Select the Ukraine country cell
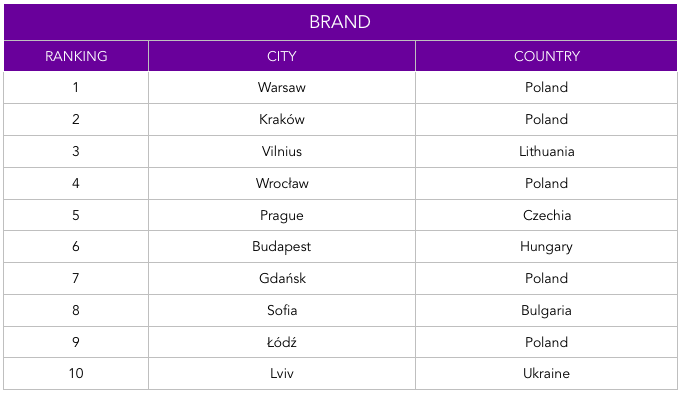Image resolution: width=681 pixels, height=394 pixels. pyautogui.click(x=546, y=374)
